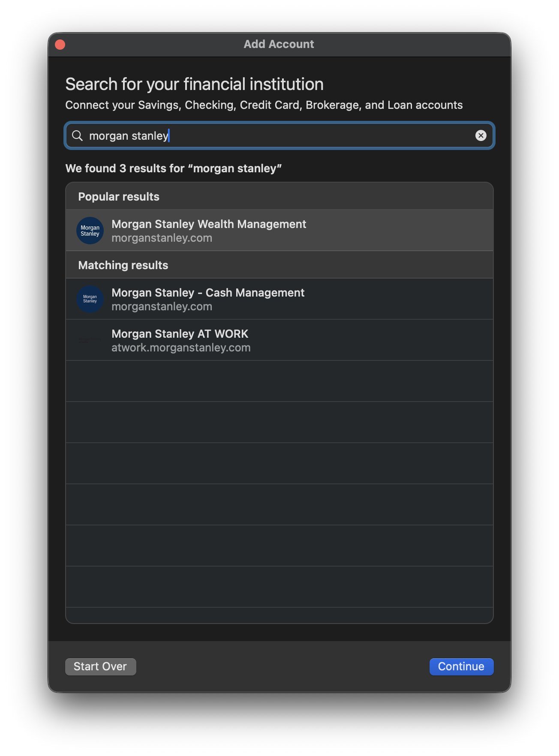Click the 'Connect your Savings, Checking' subtitle
The height and width of the screenshot is (756, 559).
coord(264,105)
